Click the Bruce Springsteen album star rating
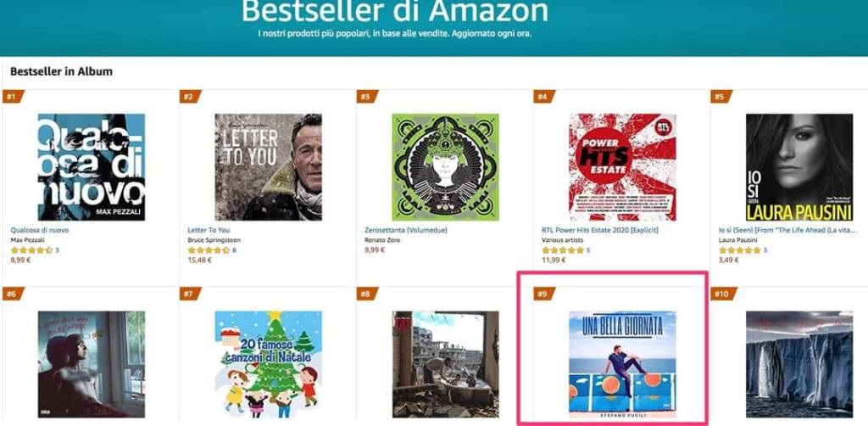Viewport: 868px width, 426px height. pyautogui.click(x=209, y=250)
